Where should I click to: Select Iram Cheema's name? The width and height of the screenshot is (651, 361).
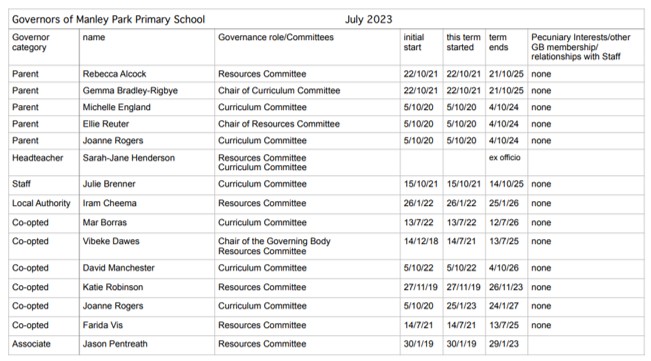coord(109,203)
